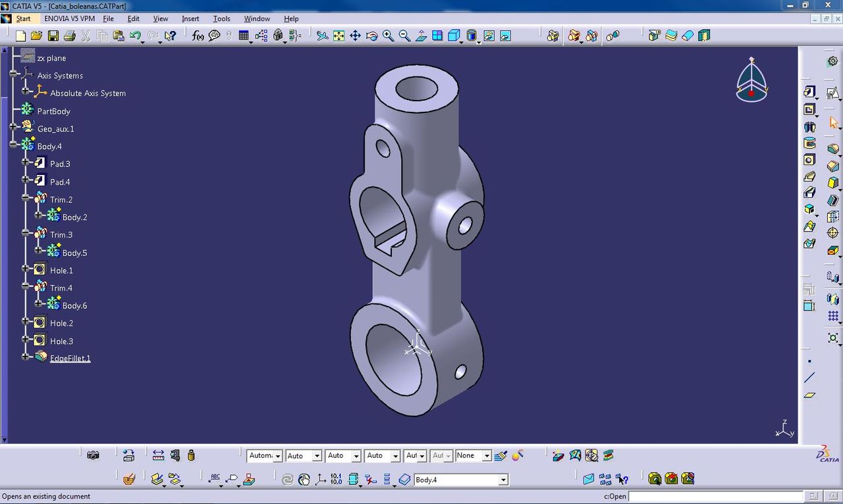Open the Start menu

pyautogui.click(x=23, y=18)
